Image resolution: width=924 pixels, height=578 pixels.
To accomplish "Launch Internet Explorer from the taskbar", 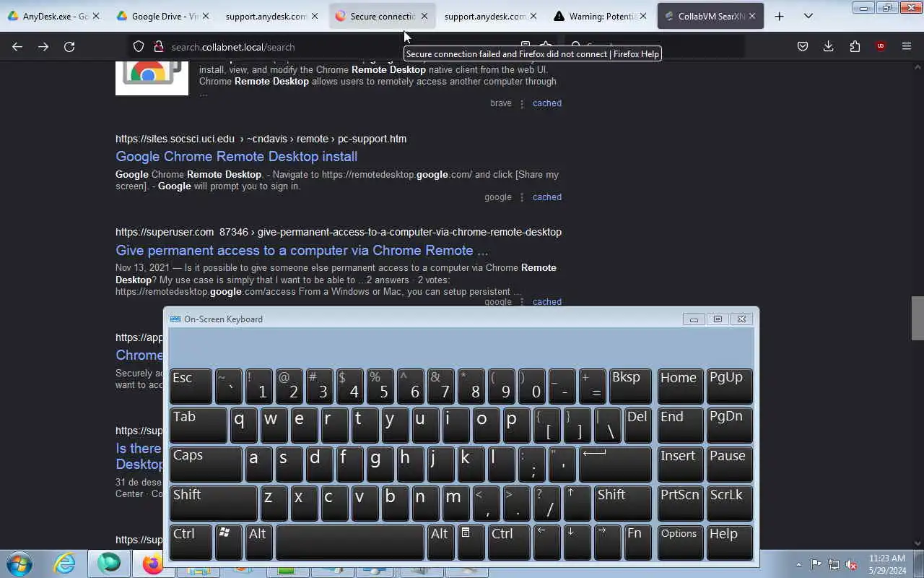I will tap(64, 564).
